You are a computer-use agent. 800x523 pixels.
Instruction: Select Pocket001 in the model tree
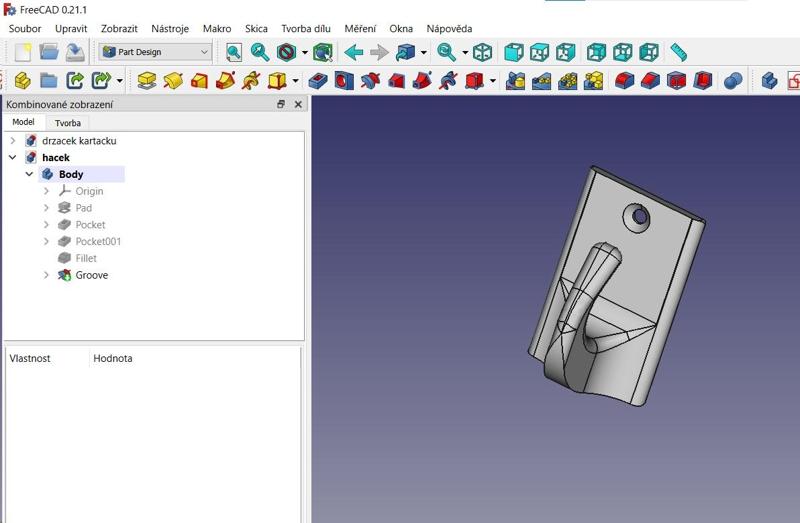tap(98, 241)
